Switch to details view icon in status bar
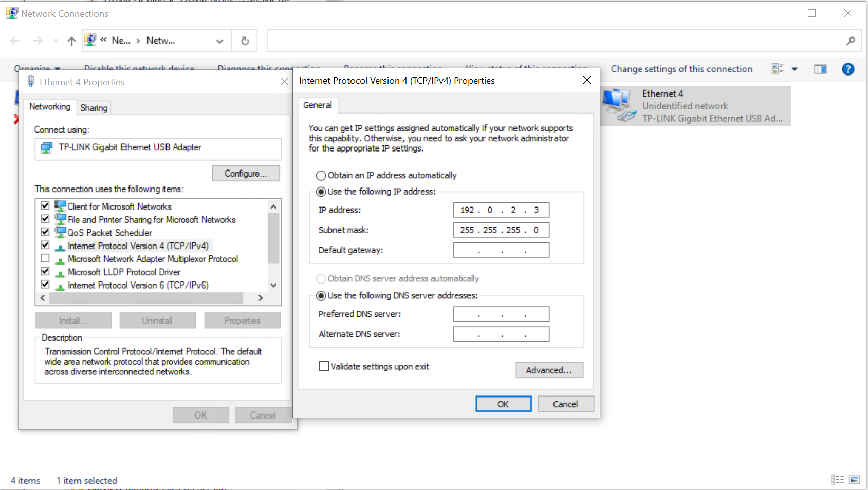This screenshot has width=868, height=490. [x=837, y=480]
